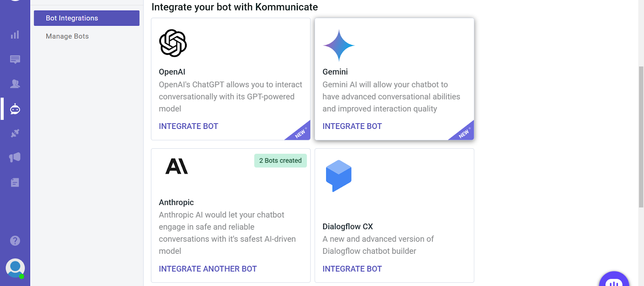Select the bot icon in sidebar

(15, 109)
